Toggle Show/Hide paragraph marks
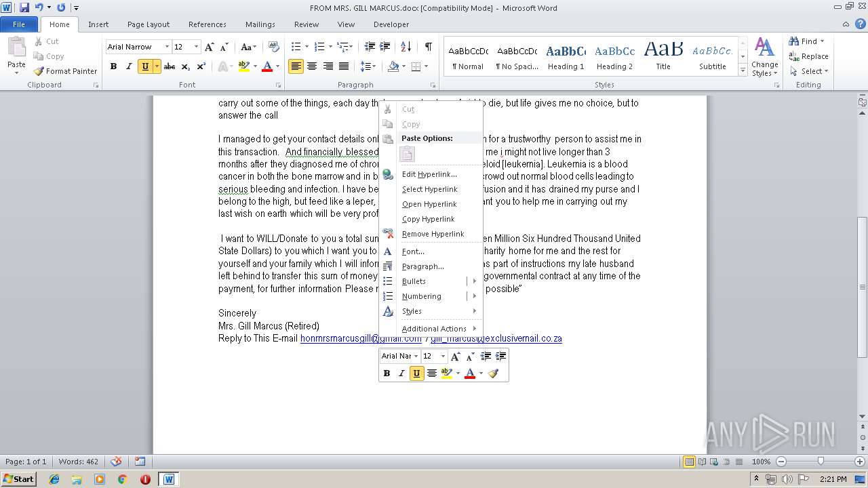Image resolution: width=868 pixels, height=488 pixels. tap(428, 47)
